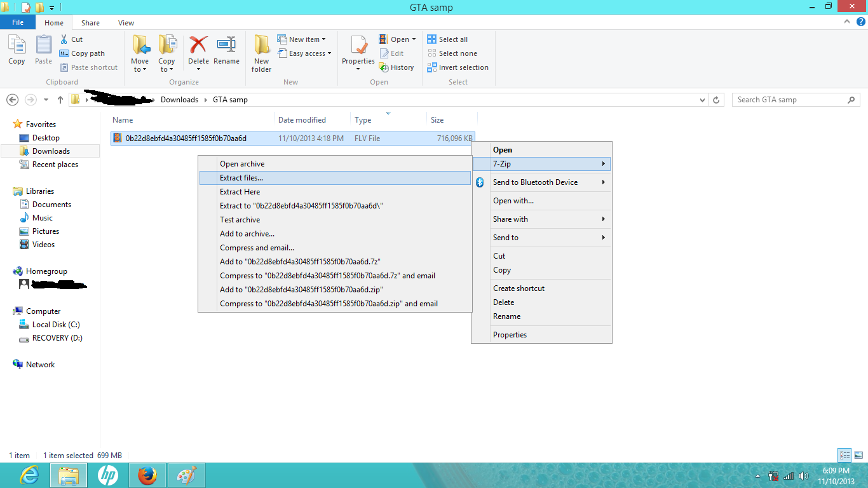Select Desktop in Favorites
Viewport: 868px width, 488px height.
[46, 138]
